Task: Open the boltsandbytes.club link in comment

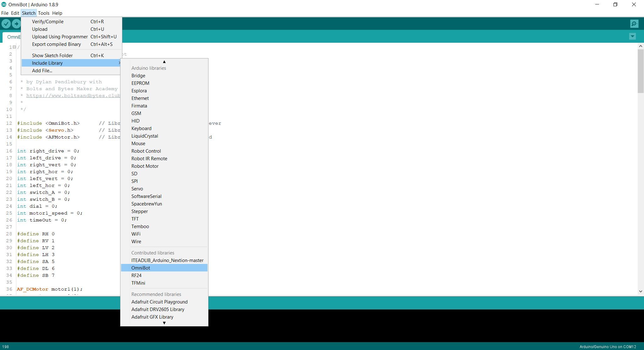Action: [73, 96]
